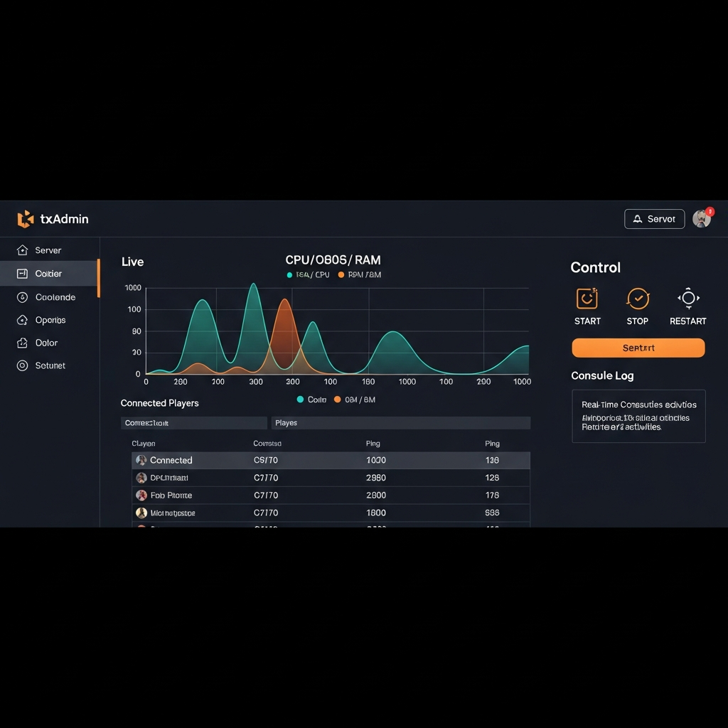This screenshot has width=728, height=728.
Task: Open the Servot dropdown button
Action: tap(654, 218)
